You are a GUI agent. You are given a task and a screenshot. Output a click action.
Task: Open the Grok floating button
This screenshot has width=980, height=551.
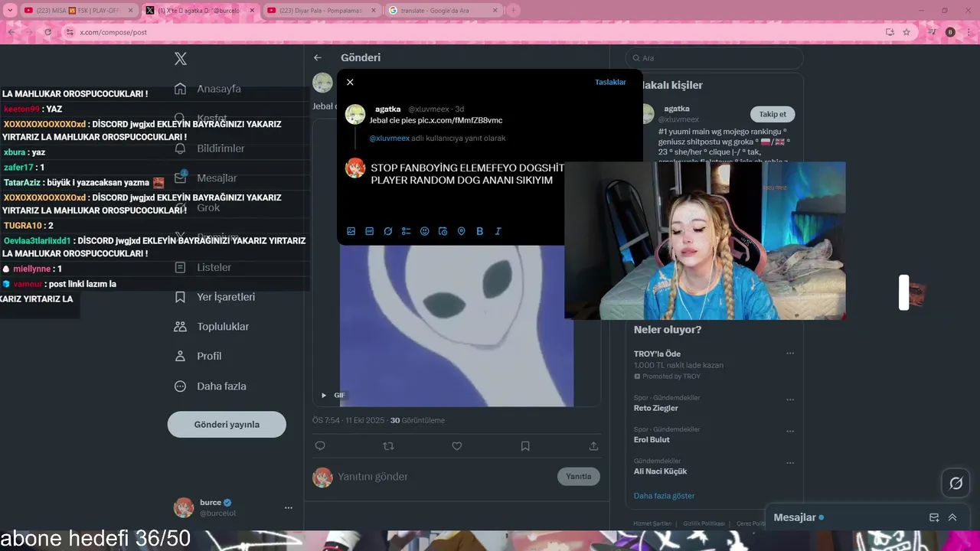(955, 483)
